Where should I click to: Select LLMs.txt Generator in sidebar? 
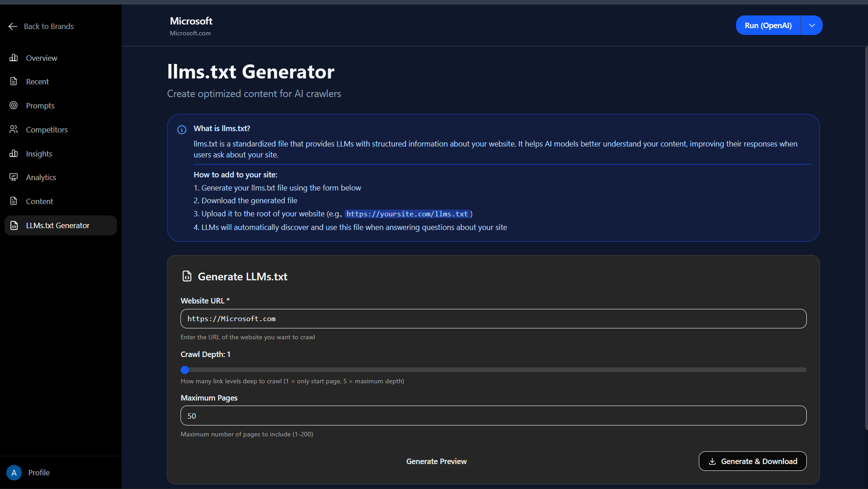click(x=61, y=225)
